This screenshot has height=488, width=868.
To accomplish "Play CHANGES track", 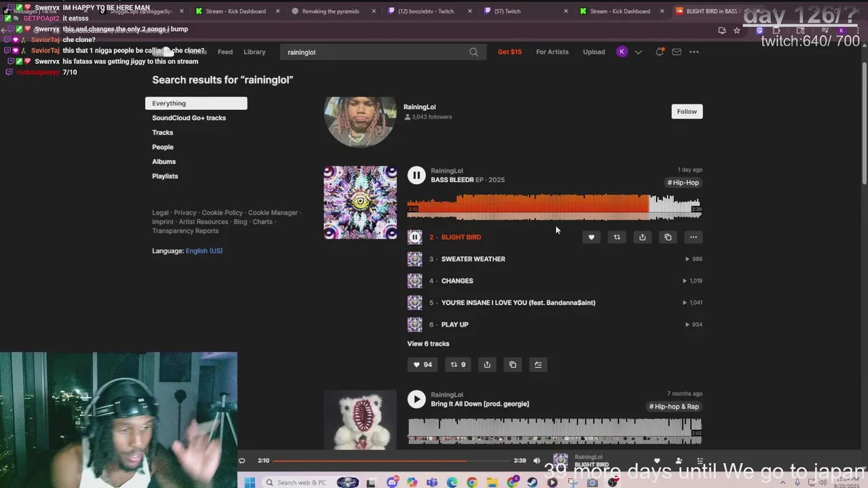I will [457, 281].
